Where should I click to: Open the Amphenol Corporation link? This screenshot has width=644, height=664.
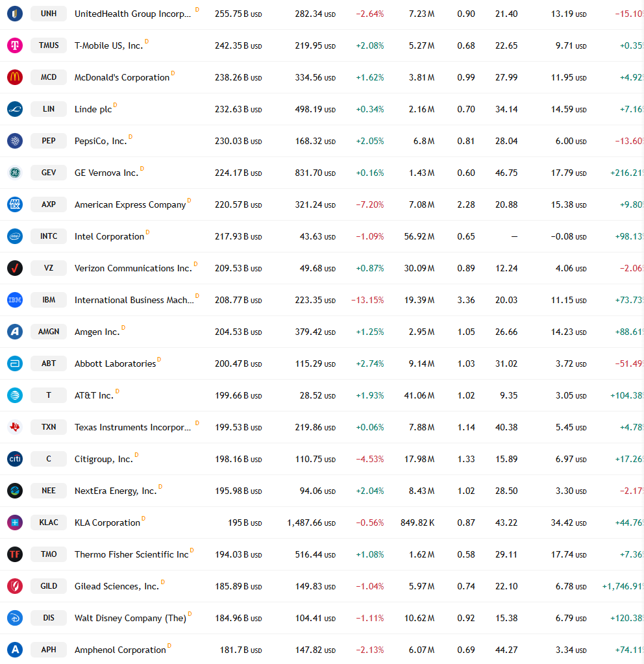(x=120, y=650)
